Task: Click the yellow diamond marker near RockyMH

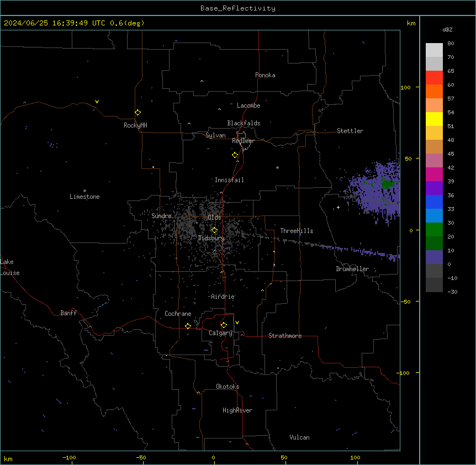Action: (137, 113)
